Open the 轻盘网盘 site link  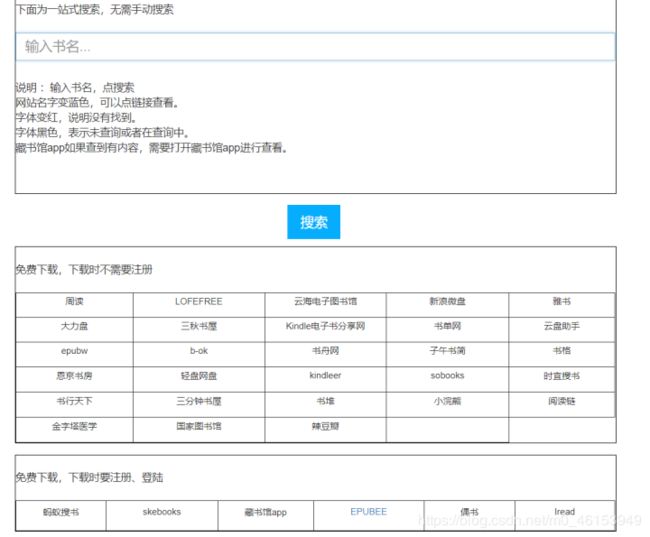coord(199,376)
